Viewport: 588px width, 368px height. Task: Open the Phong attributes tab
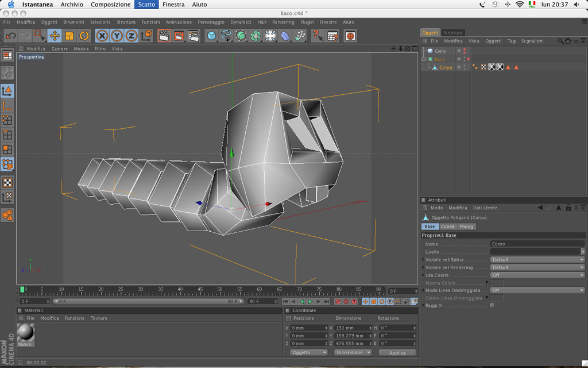(x=466, y=227)
